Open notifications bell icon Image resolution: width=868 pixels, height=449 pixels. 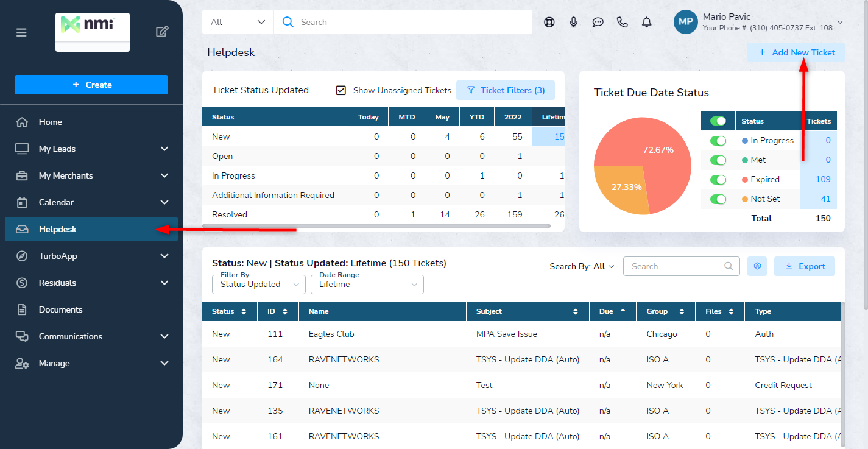point(647,22)
